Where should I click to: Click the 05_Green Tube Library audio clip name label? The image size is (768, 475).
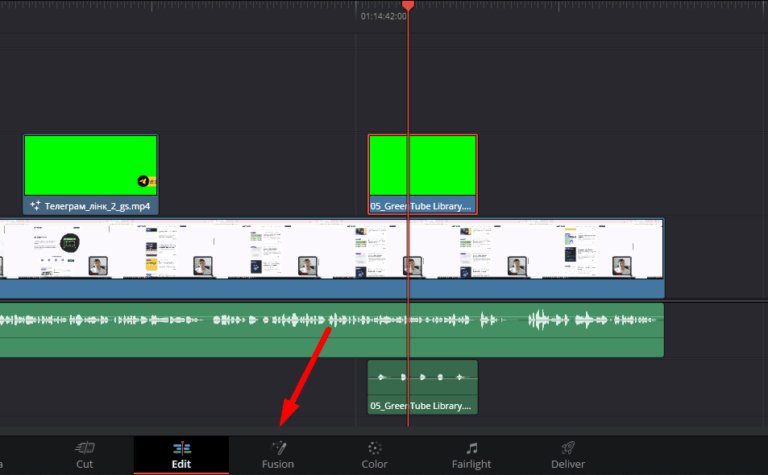[x=421, y=406]
